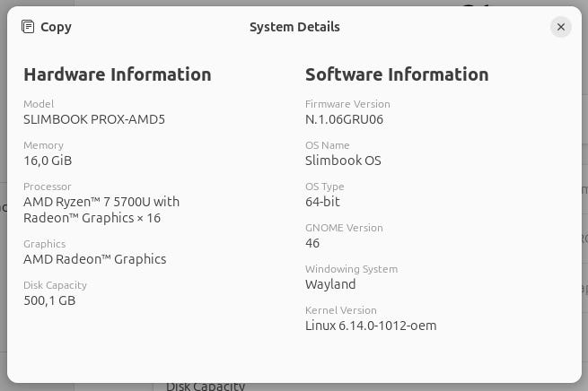Click the 64-bit OS type value

coord(322,202)
